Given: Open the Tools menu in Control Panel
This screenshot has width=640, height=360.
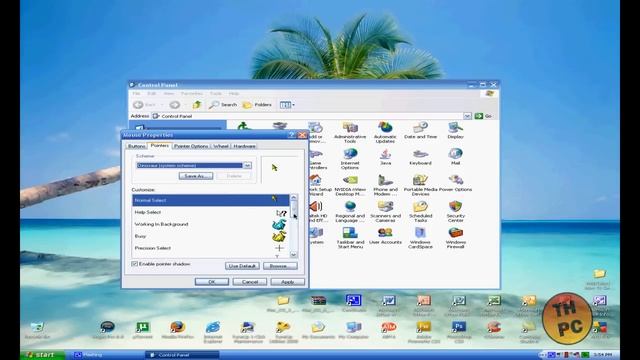Looking at the screenshot, I should (216, 93).
